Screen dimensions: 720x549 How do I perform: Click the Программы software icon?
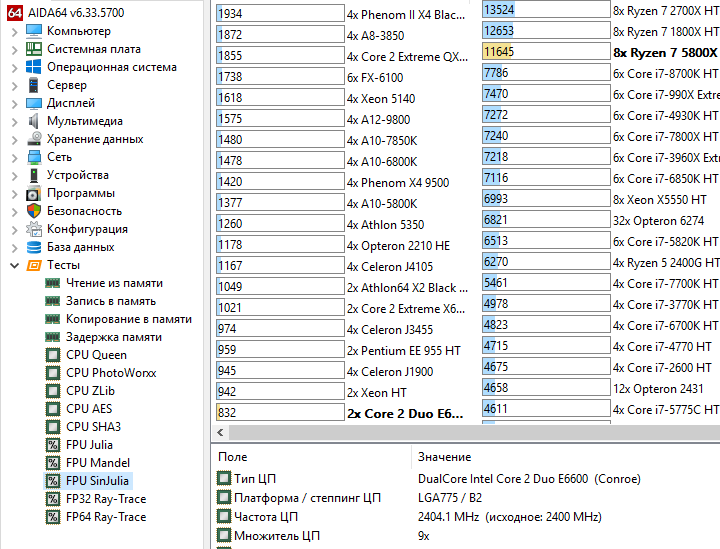point(34,193)
